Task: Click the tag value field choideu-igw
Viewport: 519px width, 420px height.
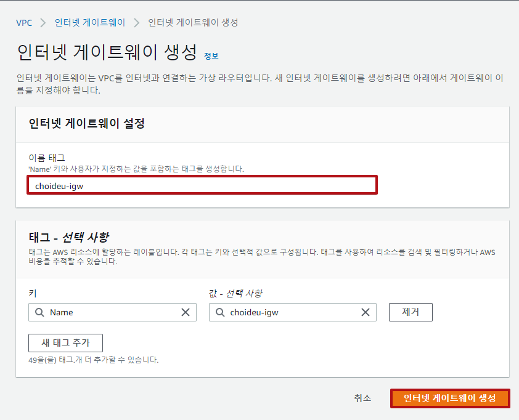Action: click(x=293, y=312)
